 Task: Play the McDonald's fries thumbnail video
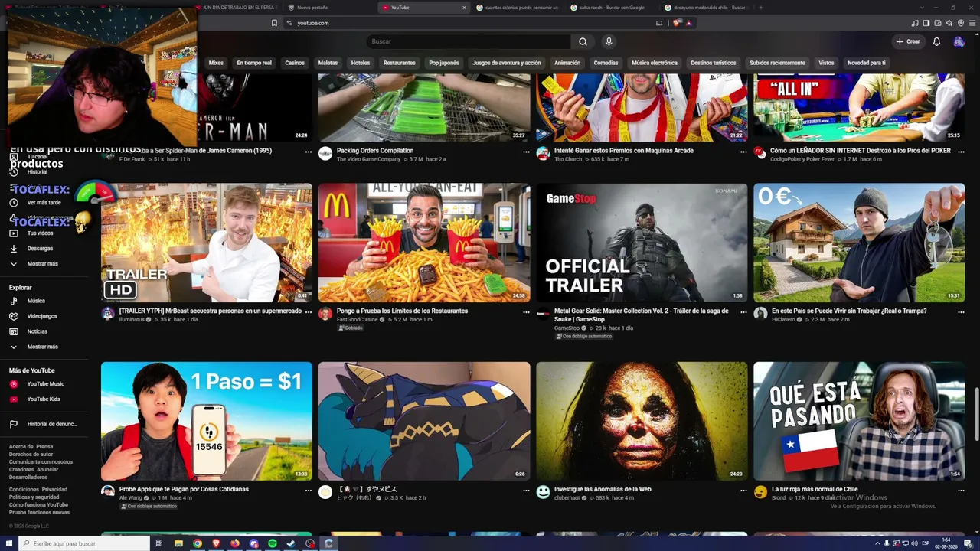[424, 243]
